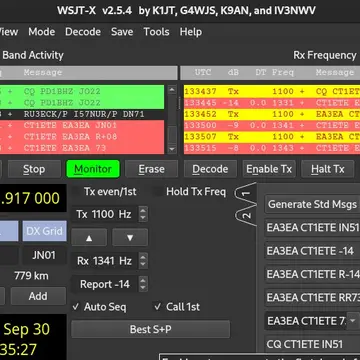Click the Add button
The image size is (360, 360).
tap(38, 296)
